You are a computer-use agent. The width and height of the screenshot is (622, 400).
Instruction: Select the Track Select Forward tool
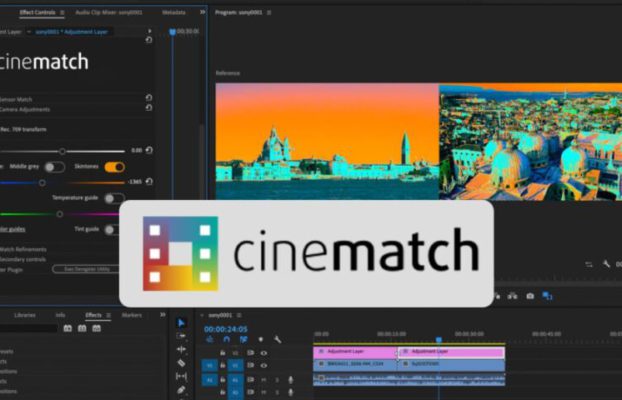pos(181,336)
